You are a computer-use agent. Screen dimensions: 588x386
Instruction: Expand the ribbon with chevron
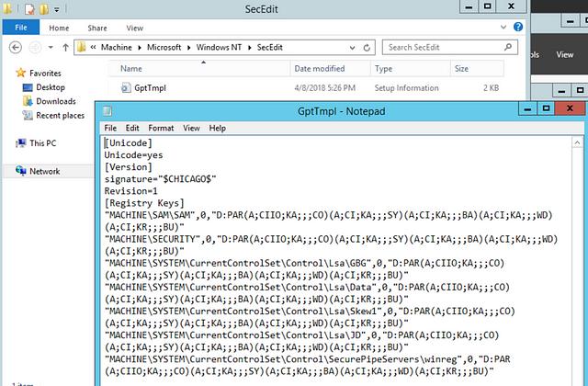click(x=503, y=27)
